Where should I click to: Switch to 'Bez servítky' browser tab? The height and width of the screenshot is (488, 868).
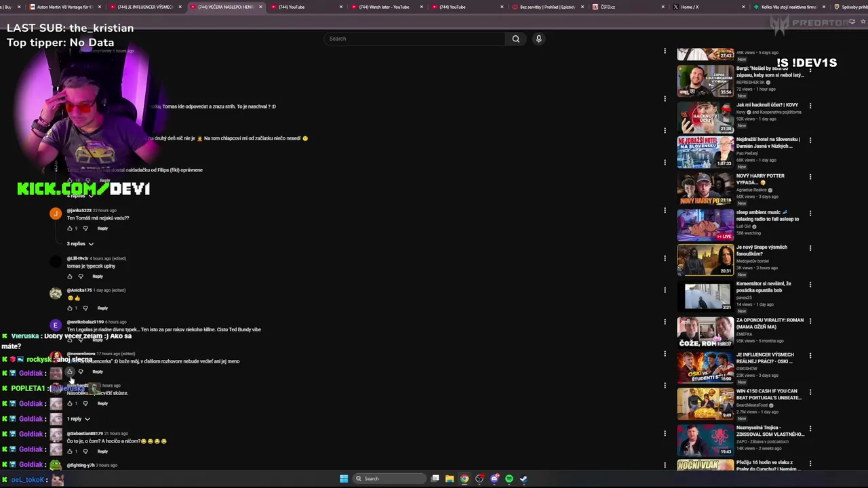pyautogui.click(x=547, y=7)
